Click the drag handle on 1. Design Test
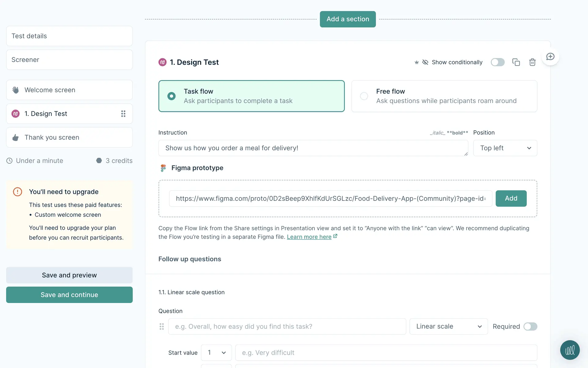The image size is (588, 368). click(123, 114)
